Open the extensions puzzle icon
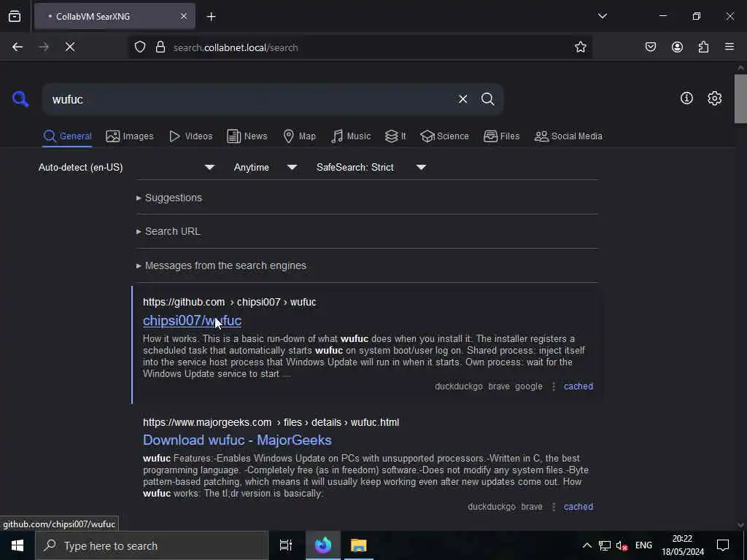Image resolution: width=747 pixels, height=560 pixels. [x=703, y=47]
